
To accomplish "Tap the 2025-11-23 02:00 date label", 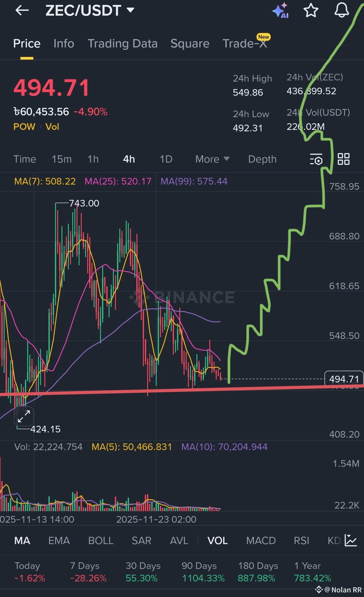I will click(156, 519).
